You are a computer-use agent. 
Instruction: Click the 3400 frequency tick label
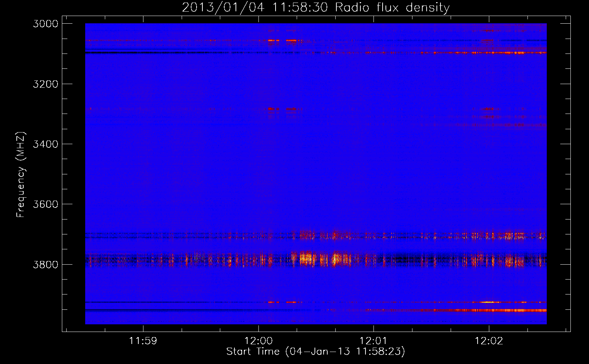click(46, 144)
